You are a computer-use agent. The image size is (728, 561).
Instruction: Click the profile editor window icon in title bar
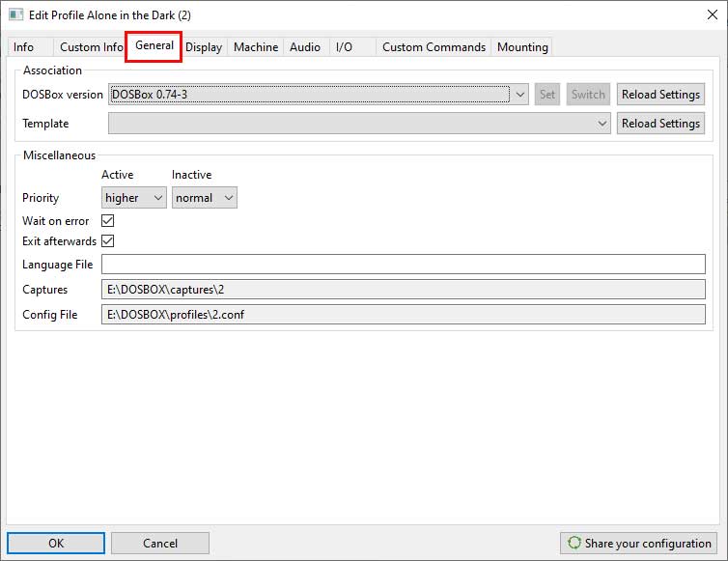point(15,14)
